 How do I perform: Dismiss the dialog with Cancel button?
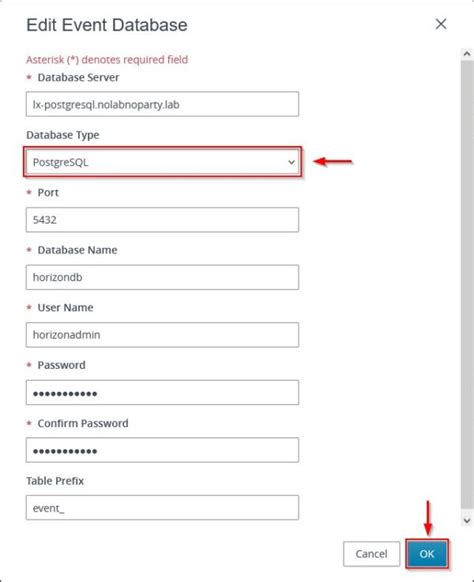click(371, 554)
